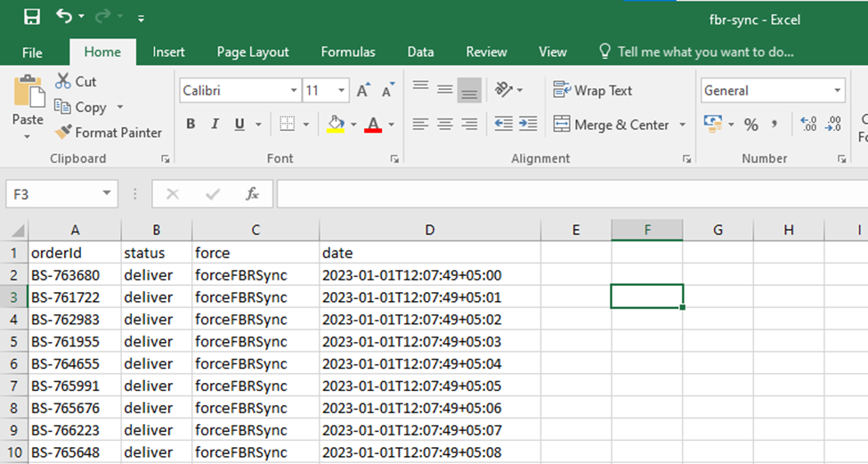Open the font name Calibri dropdown

pyautogui.click(x=294, y=91)
